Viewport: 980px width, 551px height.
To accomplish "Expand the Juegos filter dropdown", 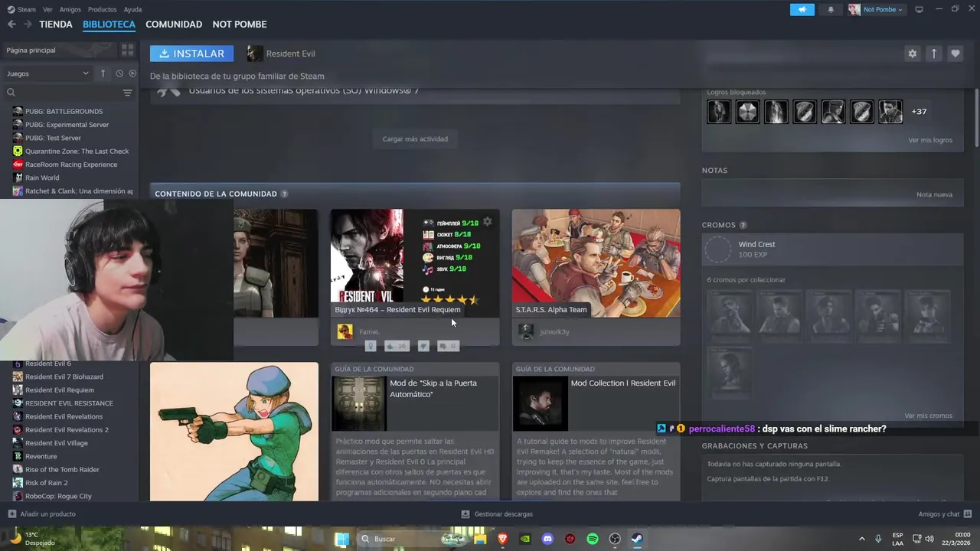I will [x=48, y=73].
